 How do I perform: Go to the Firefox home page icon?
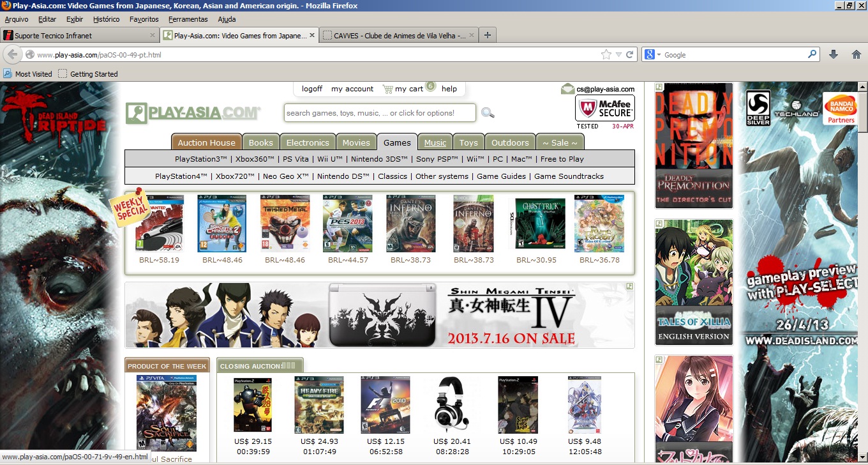click(x=857, y=55)
